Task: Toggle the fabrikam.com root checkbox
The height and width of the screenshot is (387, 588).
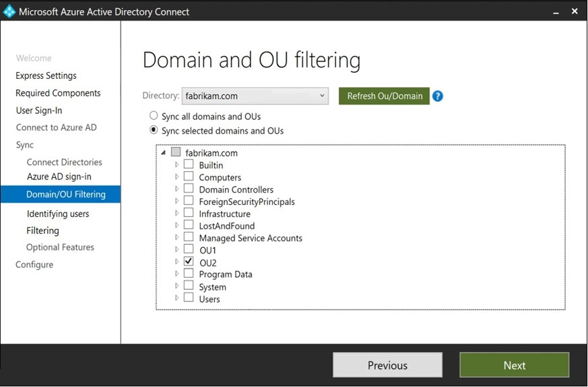Action: point(176,152)
